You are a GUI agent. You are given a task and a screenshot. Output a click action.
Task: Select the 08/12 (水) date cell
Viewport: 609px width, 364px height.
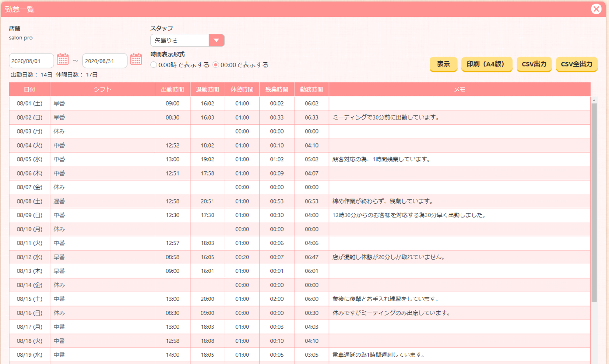click(30, 257)
